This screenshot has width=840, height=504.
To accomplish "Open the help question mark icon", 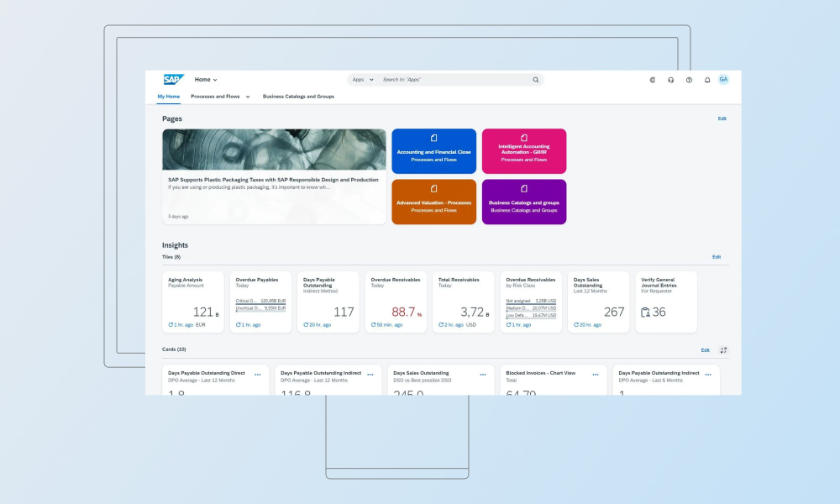I will [x=689, y=79].
